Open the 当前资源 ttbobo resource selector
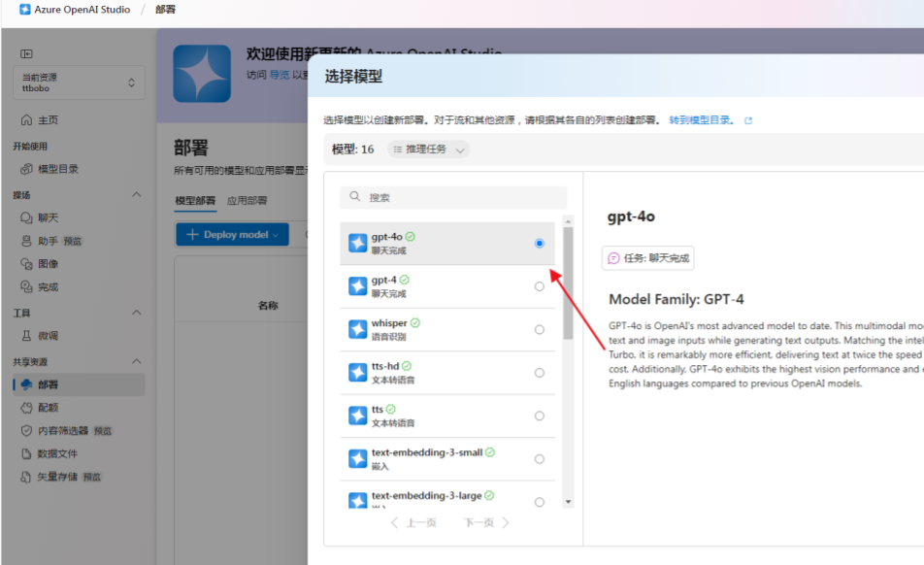This screenshot has width=924, height=565. pos(78,83)
